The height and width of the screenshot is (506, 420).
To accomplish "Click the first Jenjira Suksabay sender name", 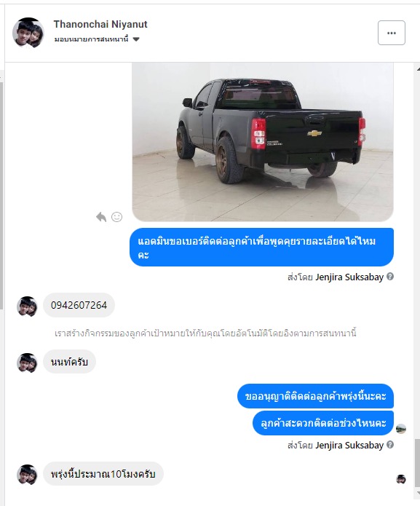I will (349, 277).
